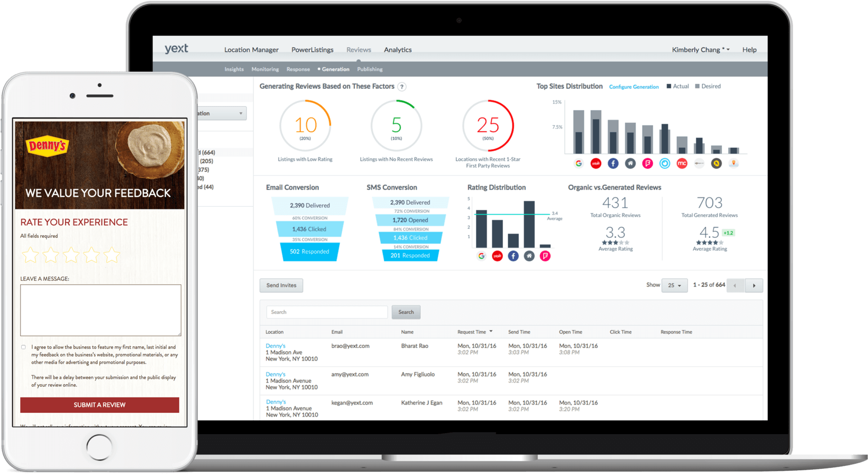Click '1,720 Opened' SMS funnel segment
868x474 pixels.
pos(410,220)
